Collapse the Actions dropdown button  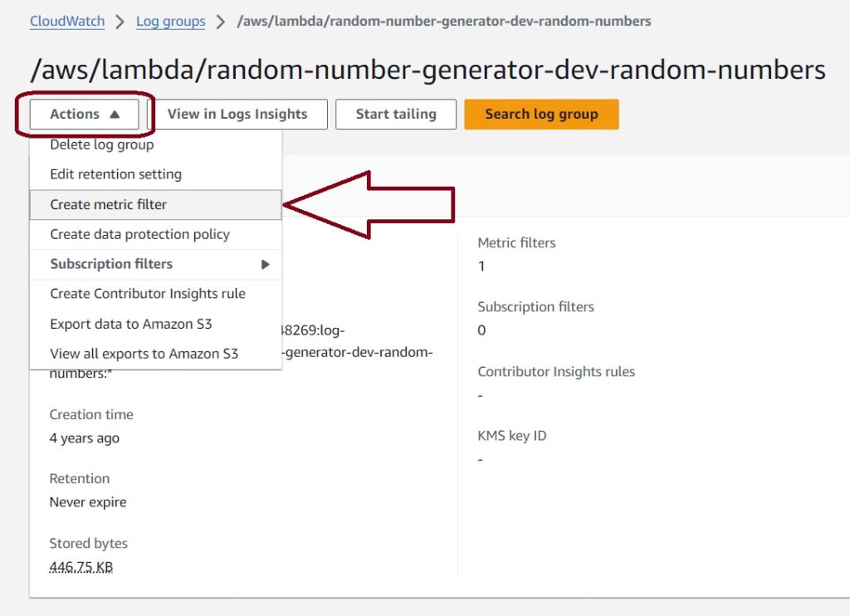[84, 115]
